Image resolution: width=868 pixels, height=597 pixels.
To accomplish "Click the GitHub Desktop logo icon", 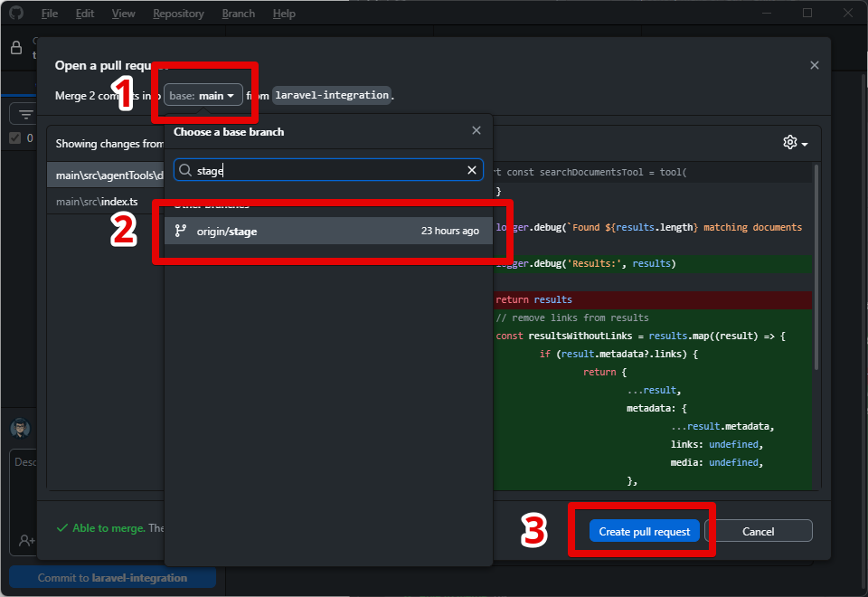I will coord(15,13).
